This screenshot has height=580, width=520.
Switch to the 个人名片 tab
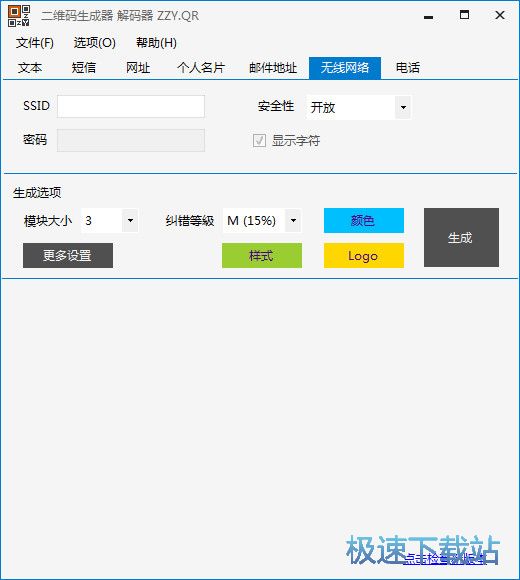tap(201, 68)
